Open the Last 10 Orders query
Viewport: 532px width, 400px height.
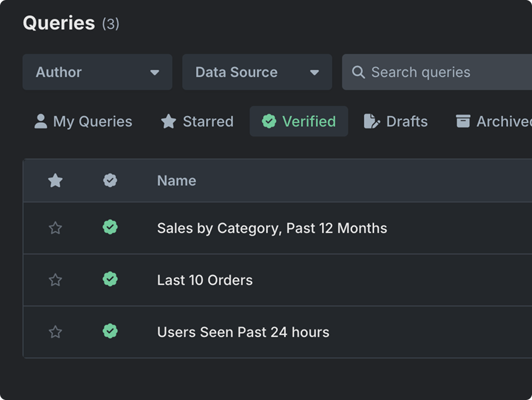coord(204,280)
